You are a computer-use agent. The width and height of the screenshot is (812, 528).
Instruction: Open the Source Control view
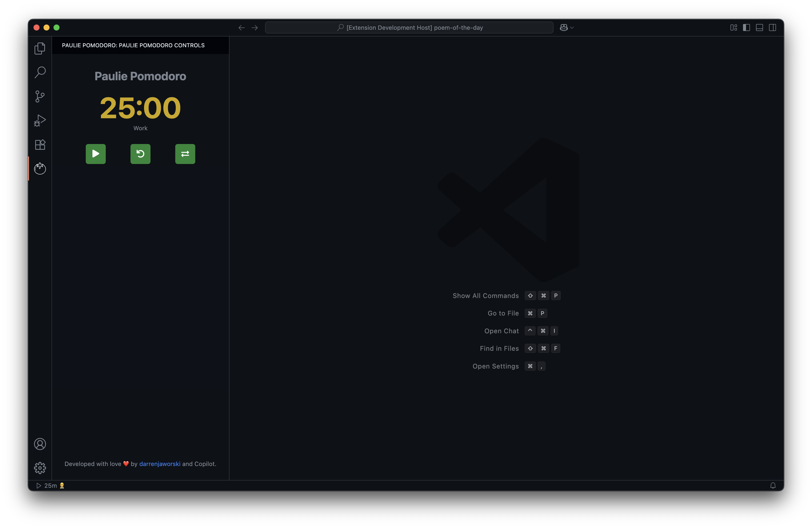(40, 96)
